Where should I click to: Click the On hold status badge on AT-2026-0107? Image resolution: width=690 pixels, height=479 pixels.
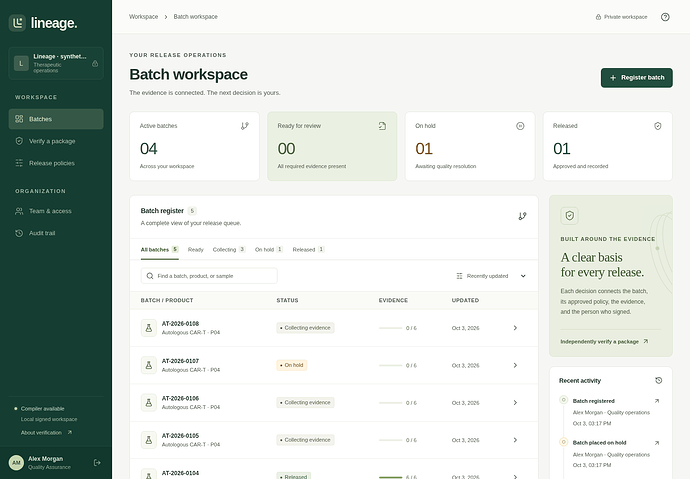292,366
